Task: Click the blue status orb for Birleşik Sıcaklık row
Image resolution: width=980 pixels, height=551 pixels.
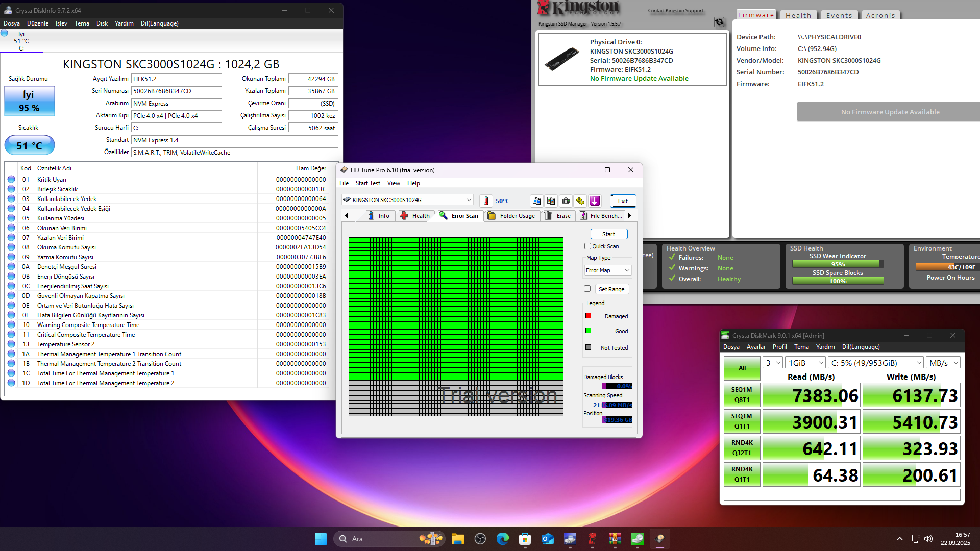Action: pos(11,189)
